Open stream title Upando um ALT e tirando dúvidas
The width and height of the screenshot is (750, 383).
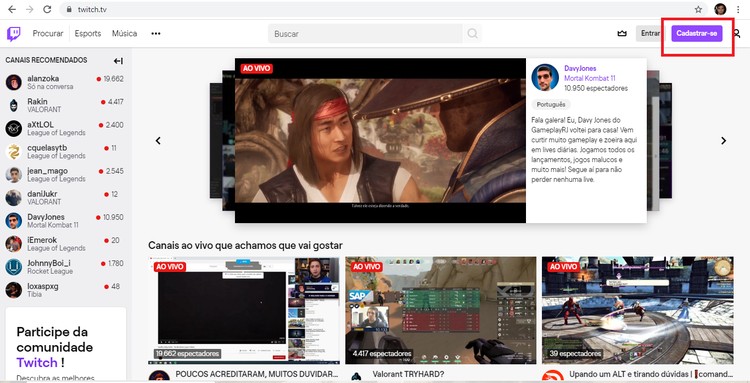[651, 374]
